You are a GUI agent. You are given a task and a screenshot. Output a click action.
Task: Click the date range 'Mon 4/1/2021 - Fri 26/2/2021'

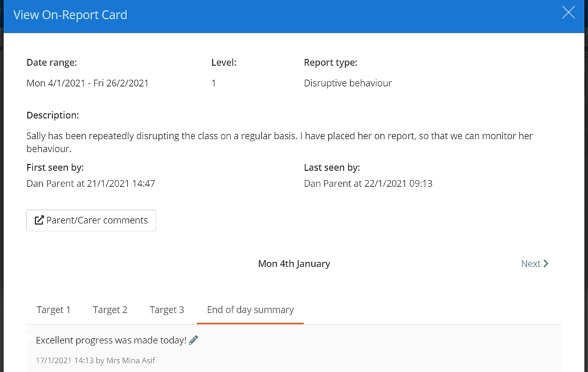87,83
